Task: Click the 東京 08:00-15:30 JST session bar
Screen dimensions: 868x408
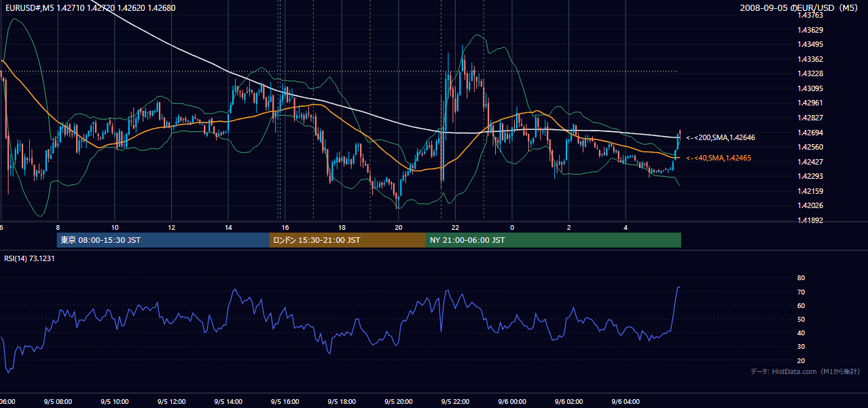Action: point(163,240)
